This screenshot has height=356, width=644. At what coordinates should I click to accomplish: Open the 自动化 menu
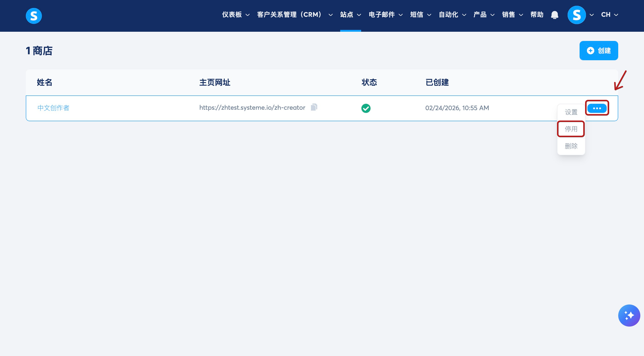[x=452, y=15]
